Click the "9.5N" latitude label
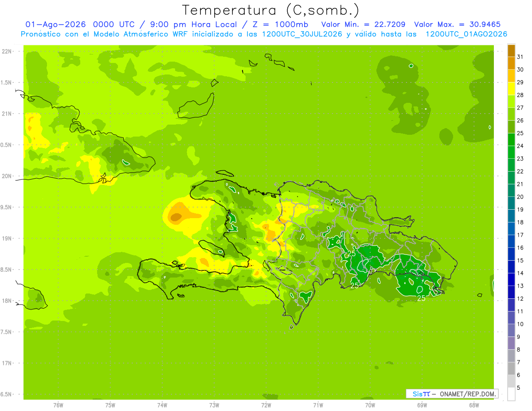Viewport: 532px width, 411px height. [x=6, y=207]
